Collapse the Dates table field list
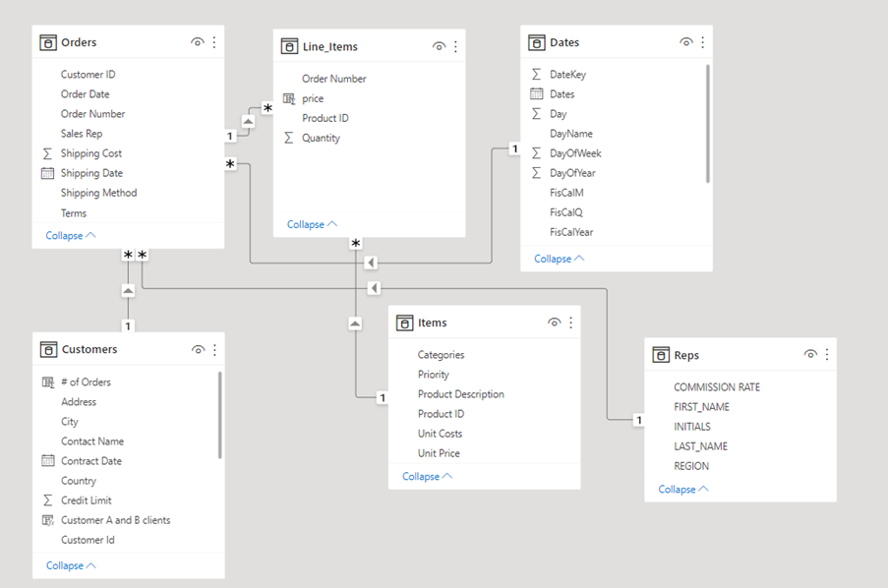The height and width of the screenshot is (588, 888). (559, 259)
